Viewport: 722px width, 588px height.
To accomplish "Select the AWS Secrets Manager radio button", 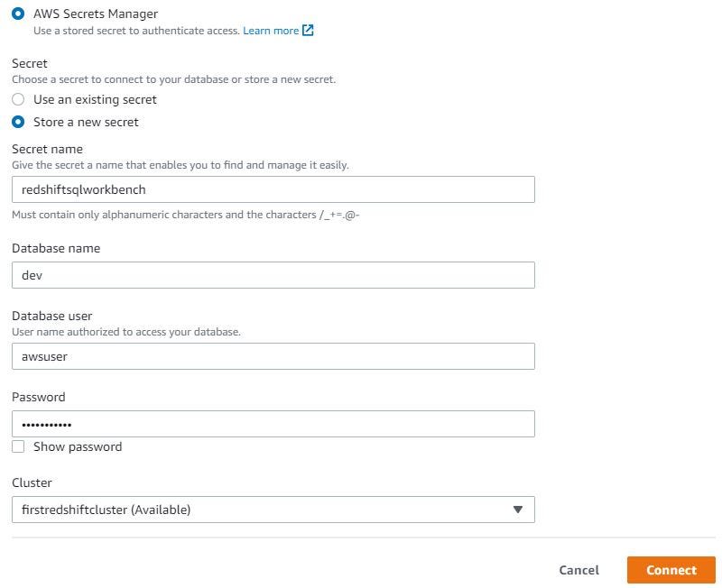I will tap(18, 14).
